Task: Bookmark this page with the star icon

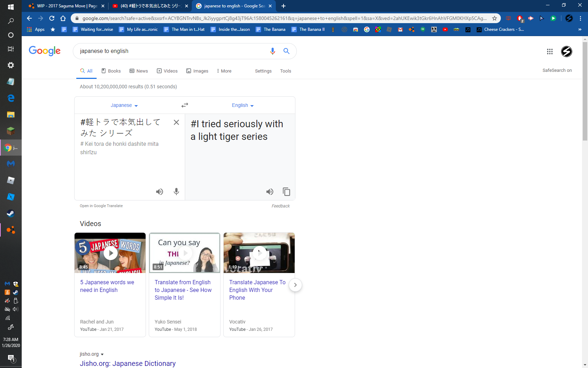Action: point(495,18)
